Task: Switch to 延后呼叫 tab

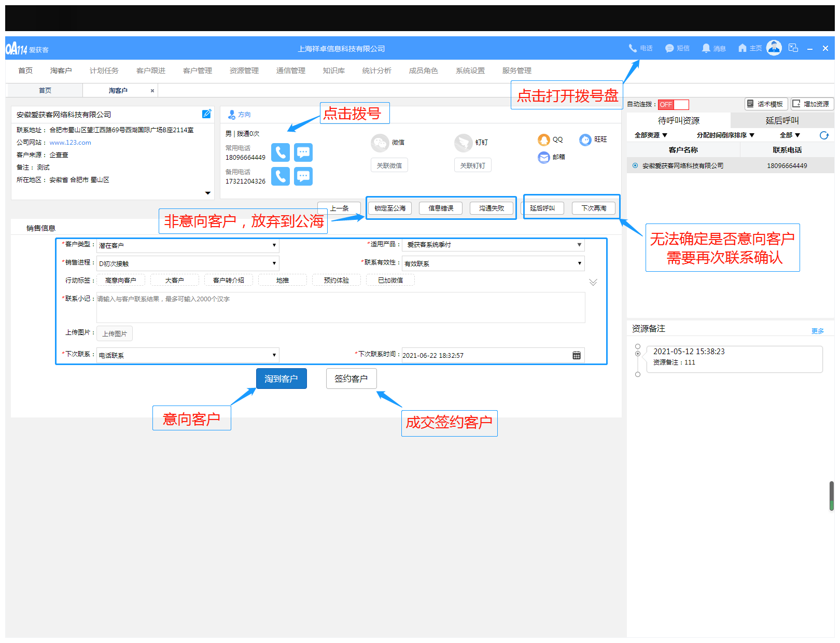Action: pyautogui.click(x=782, y=121)
